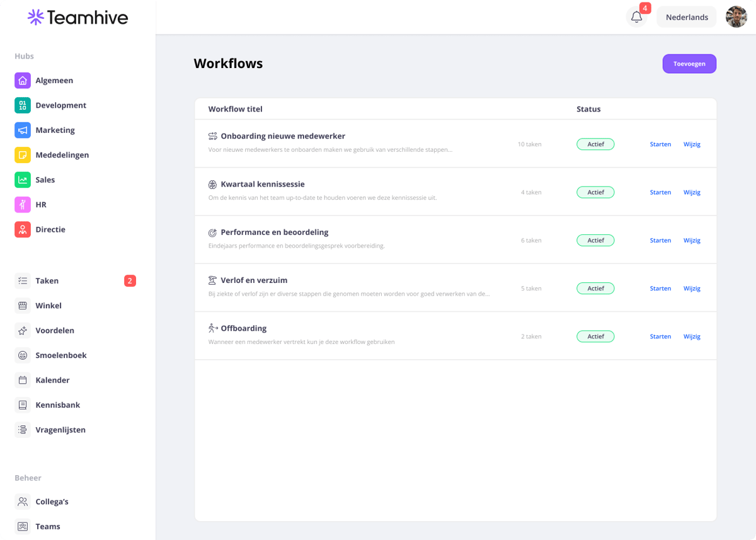
Task: Open the profile avatar menu
Action: click(x=736, y=17)
